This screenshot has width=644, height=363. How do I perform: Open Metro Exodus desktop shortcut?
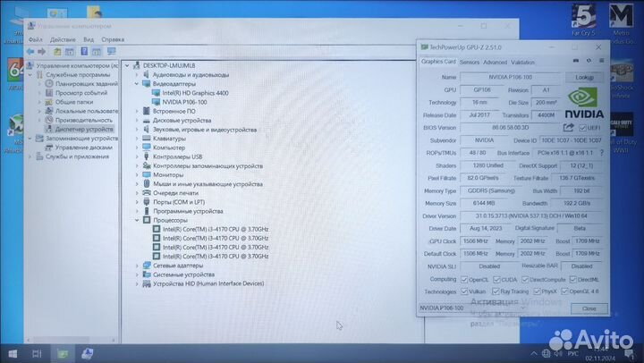(621, 22)
